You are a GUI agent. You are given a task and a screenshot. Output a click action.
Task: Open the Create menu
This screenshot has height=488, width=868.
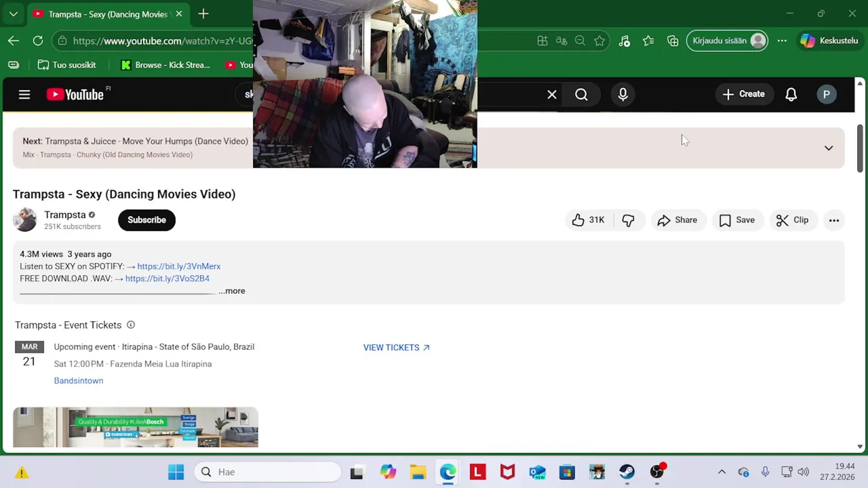click(744, 94)
